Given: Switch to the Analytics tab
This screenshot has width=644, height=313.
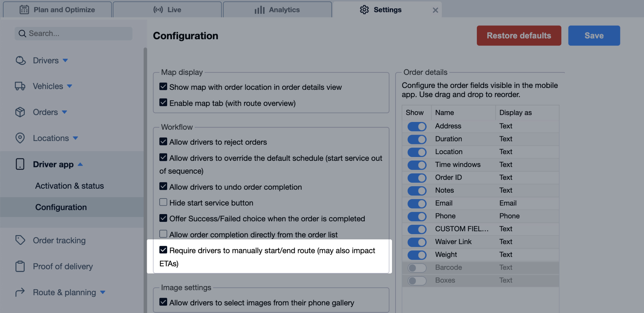Looking at the screenshot, I should tap(278, 9).
